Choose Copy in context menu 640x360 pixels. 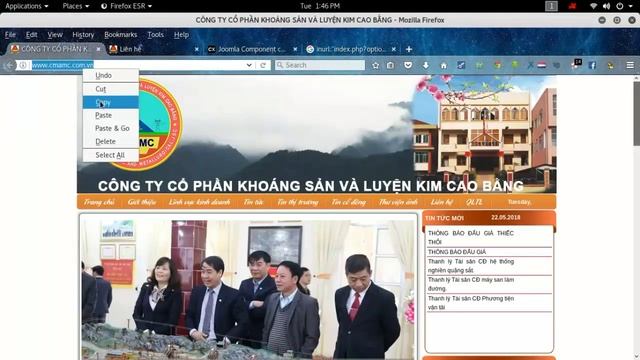[x=111, y=102]
